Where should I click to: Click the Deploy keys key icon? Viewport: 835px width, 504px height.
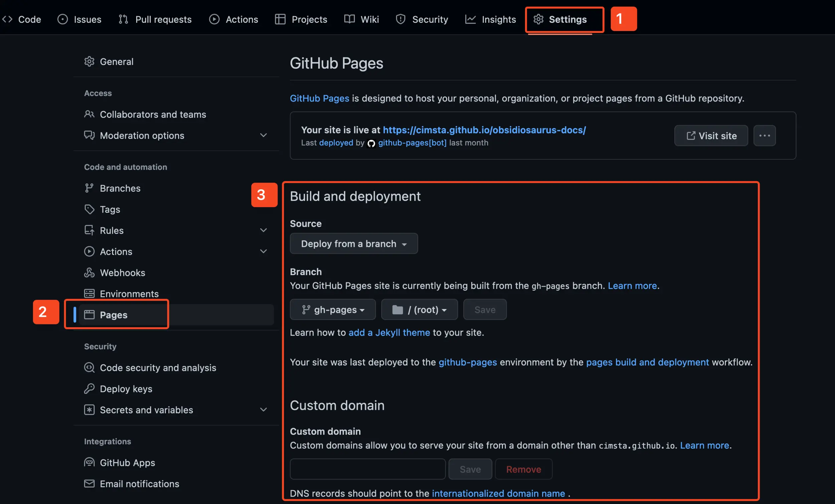pyautogui.click(x=90, y=389)
